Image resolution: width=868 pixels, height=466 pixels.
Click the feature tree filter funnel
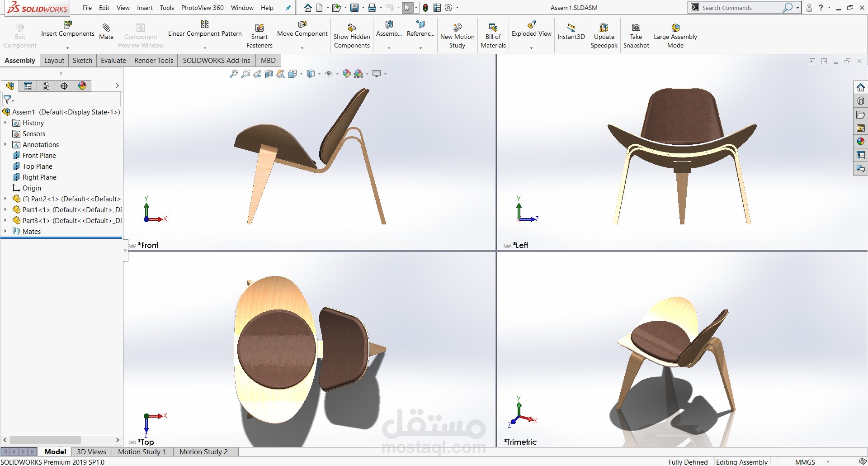coord(8,100)
